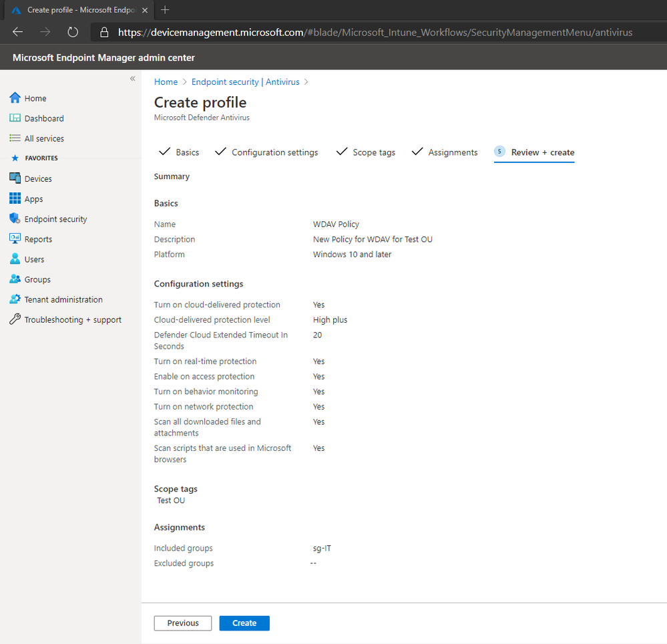Click 'Excluded groups' label
The height and width of the screenshot is (644, 667).
coord(184,563)
